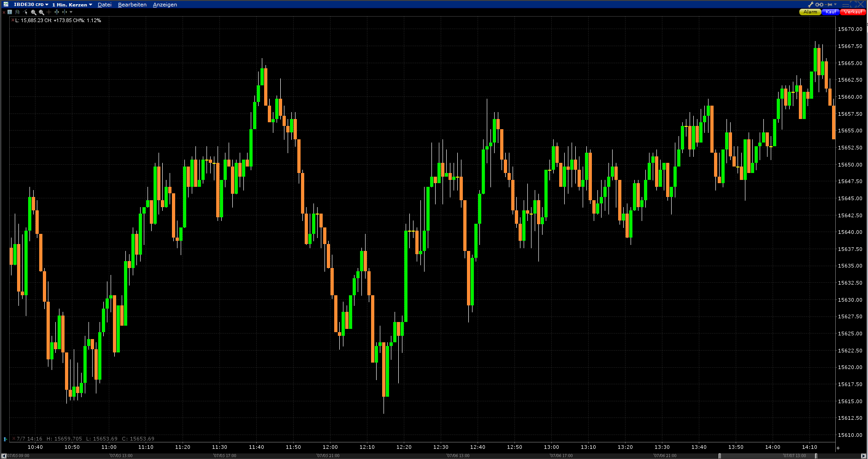Click the red Verkauf button
Screen dimensions: 868x459
coord(853,12)
